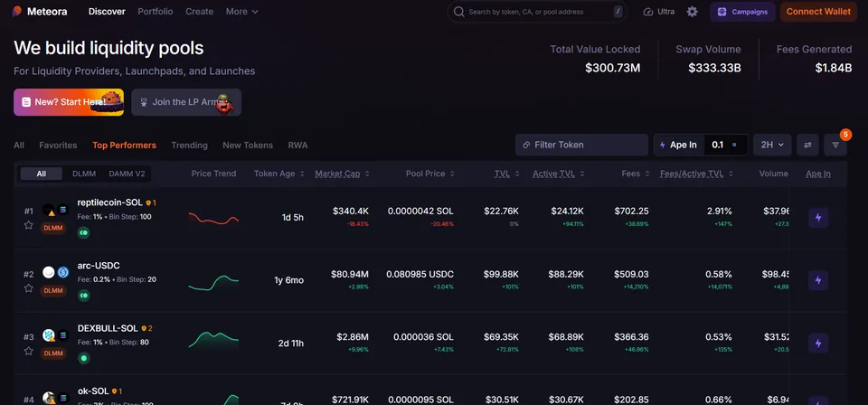Click the green toggle icon under reptilecoin-SOL

click(x=83, y=233)
